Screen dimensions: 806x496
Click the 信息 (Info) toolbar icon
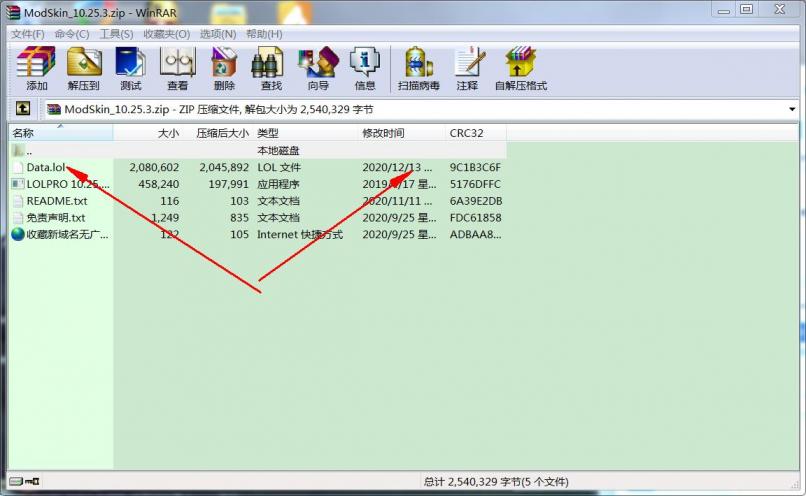coord(365,62)
